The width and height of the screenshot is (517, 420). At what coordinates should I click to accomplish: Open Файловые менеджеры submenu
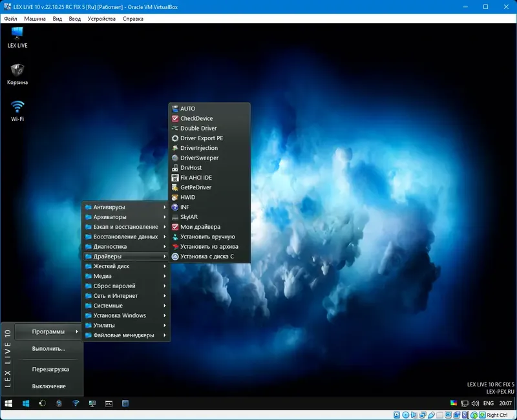125,335
